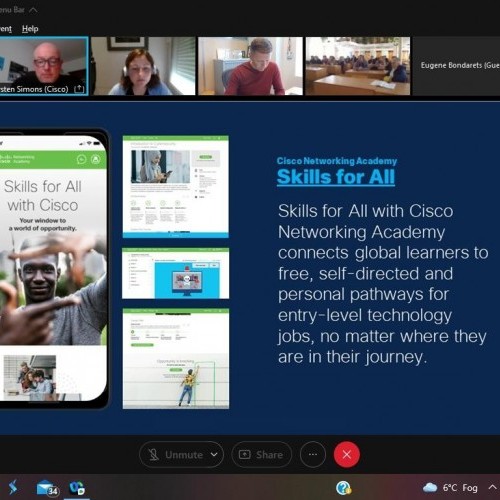Image resolution: width=500 pixels, height=500 pixels.
Task: Click the red leave meeting button
Action: [x=347, y=455]
